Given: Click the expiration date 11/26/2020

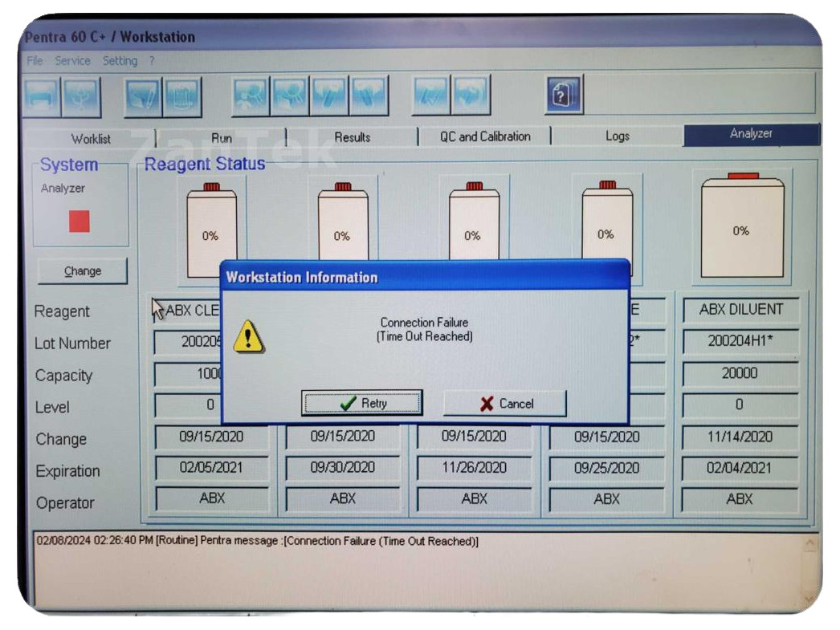Looking at the screenshot, I should [474, 467].
